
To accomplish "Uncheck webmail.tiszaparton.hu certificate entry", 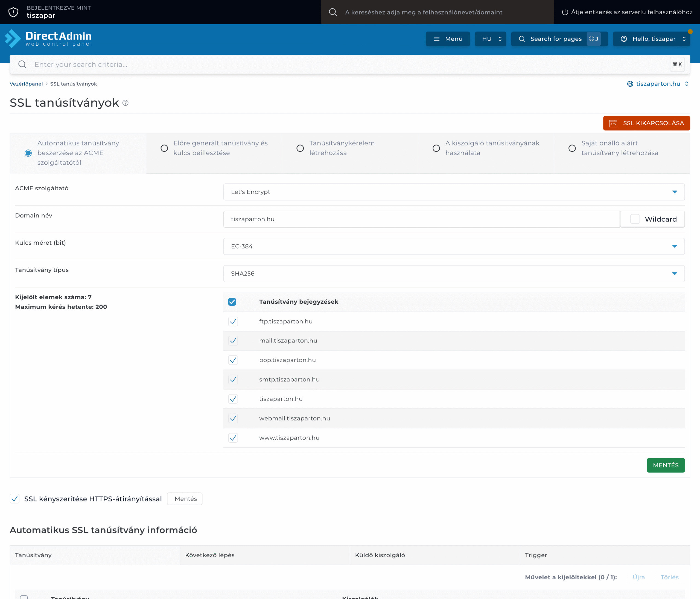I will [x=233, y=418].
